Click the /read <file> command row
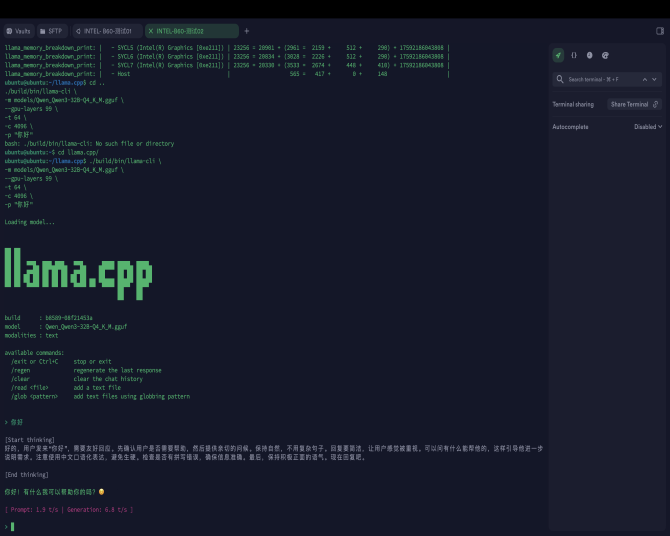 (66, 388)
